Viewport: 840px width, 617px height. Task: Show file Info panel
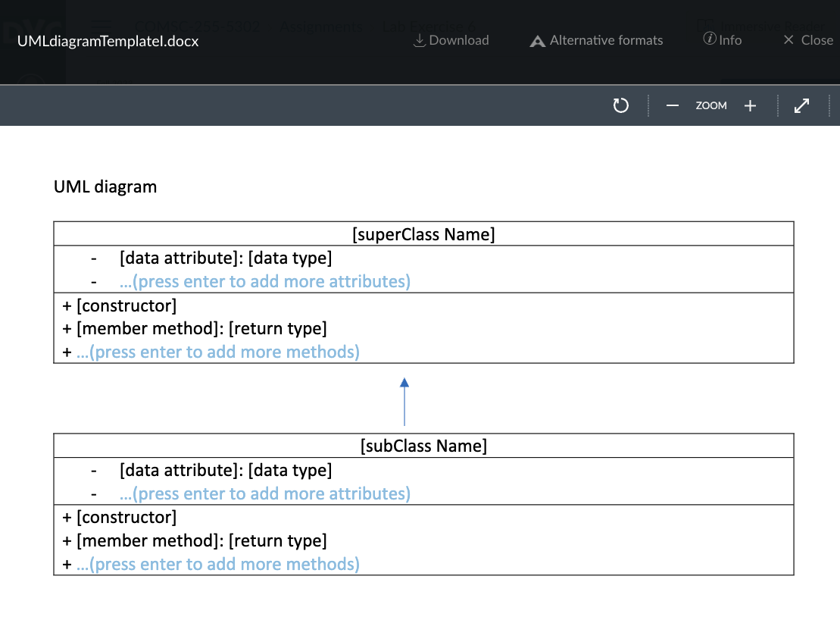point(722,39)
